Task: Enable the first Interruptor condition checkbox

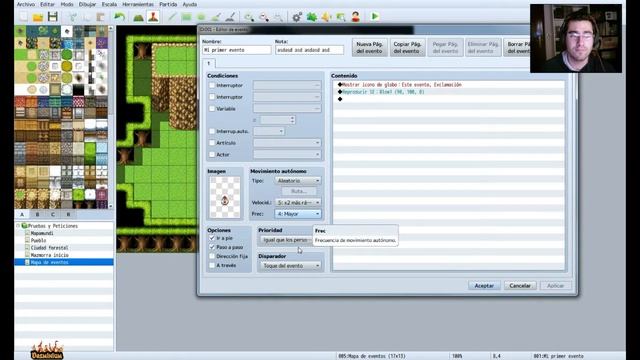Action: coord(212,85)
